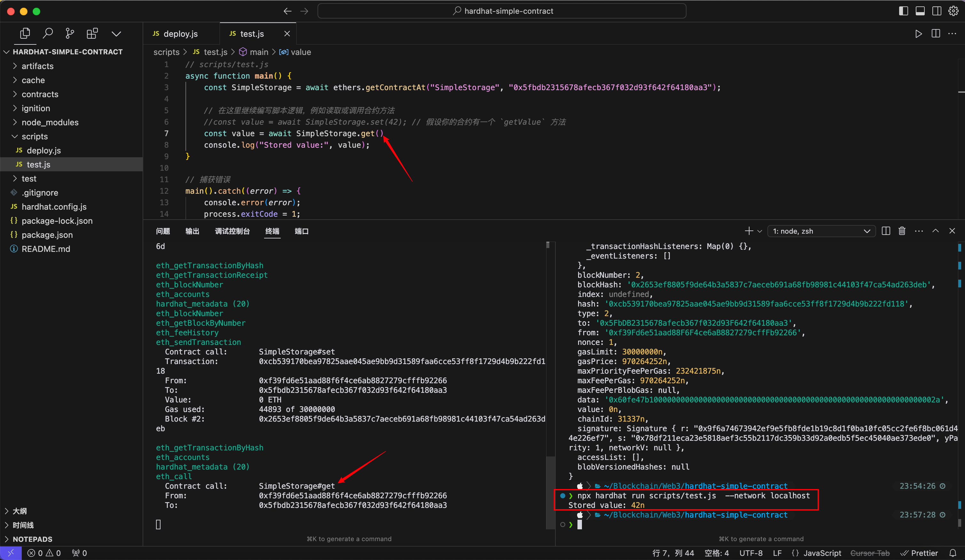Open the Source Control icon
This screenshot has height=560, width=965.
(x=70, y=34)
